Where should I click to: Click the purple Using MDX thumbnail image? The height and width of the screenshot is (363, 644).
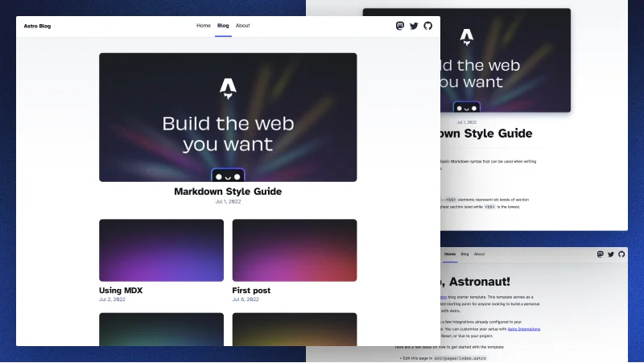click(161, 250)
